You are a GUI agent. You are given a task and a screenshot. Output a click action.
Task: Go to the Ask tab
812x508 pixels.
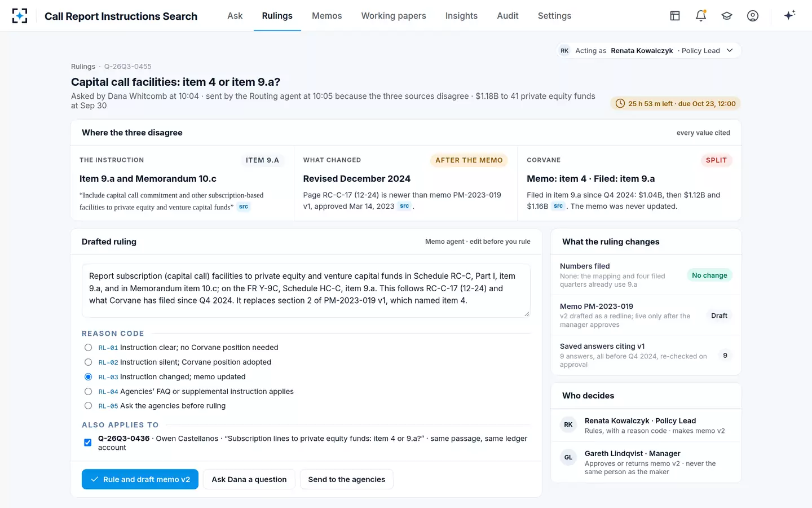(235, 16)
